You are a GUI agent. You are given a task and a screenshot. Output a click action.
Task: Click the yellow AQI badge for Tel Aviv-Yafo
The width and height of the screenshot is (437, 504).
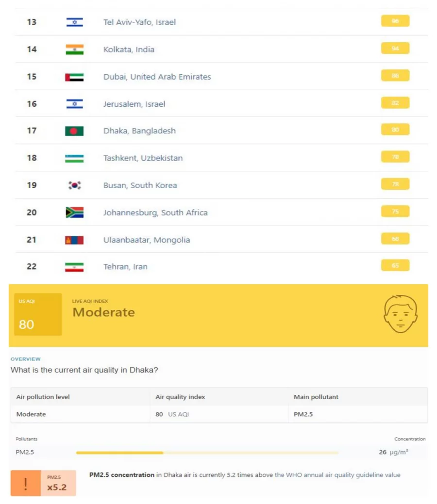395,21
